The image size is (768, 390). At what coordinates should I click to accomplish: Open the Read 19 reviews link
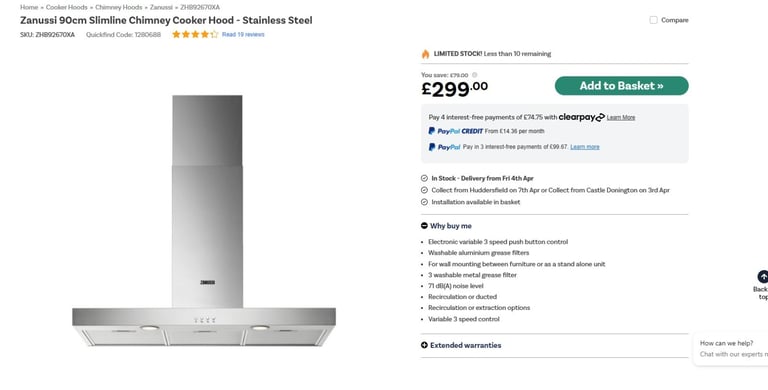coord(243,34)
